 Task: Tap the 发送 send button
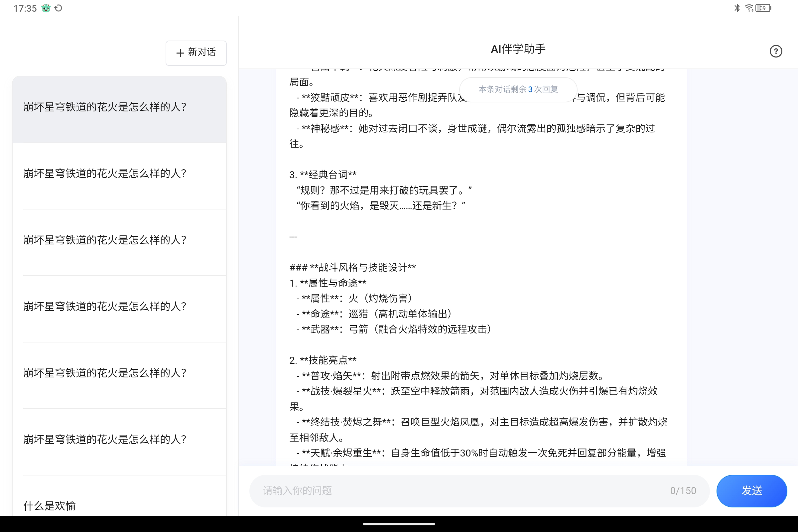pos(751,491)
